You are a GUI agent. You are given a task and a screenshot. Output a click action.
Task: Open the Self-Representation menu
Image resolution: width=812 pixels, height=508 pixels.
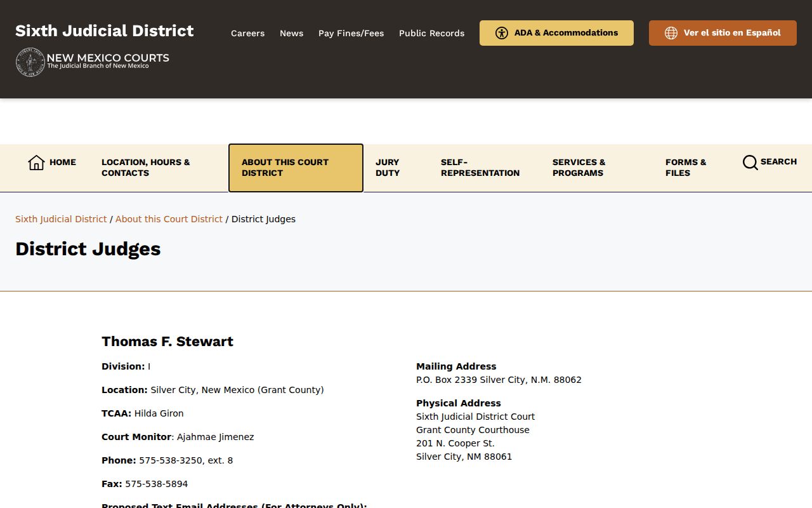click(x=480, y=168)
